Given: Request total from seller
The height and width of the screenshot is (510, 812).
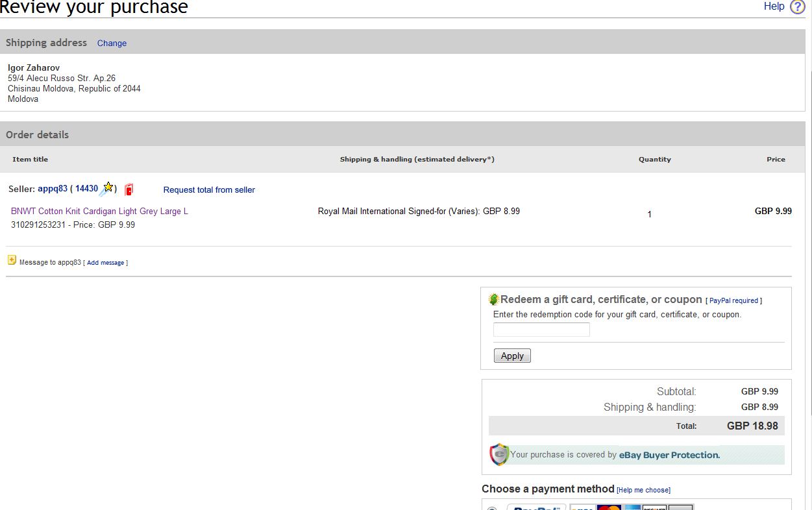Looking at the screenshot, I should pos(209,190).
